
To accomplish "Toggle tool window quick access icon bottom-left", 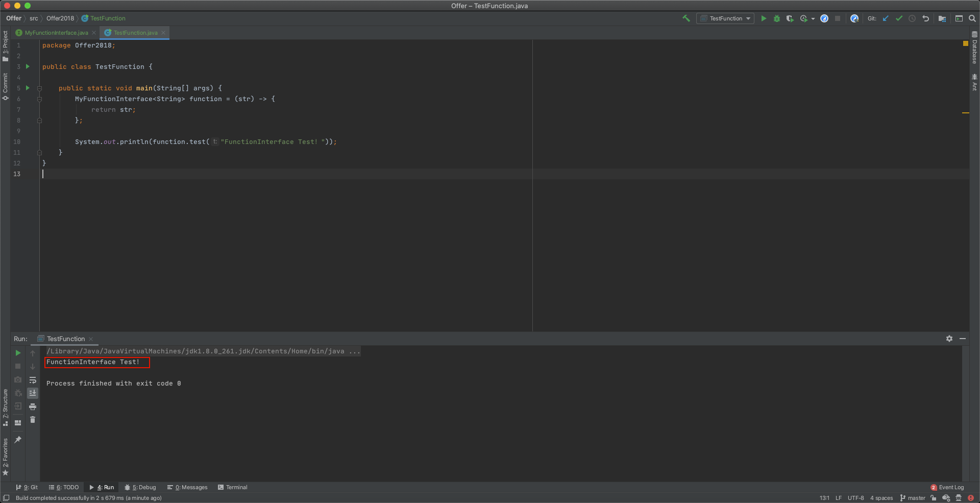I will click(x=6, y=498).
